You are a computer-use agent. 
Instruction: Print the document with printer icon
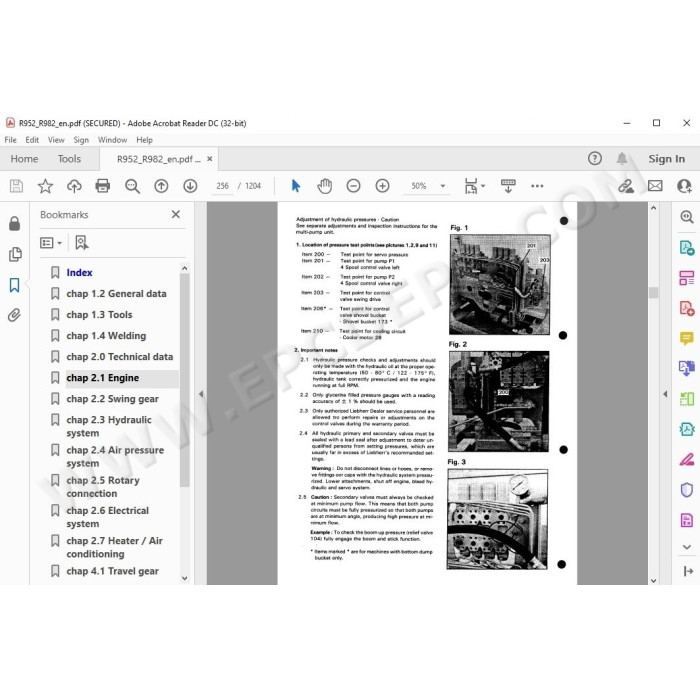(103, 186)
